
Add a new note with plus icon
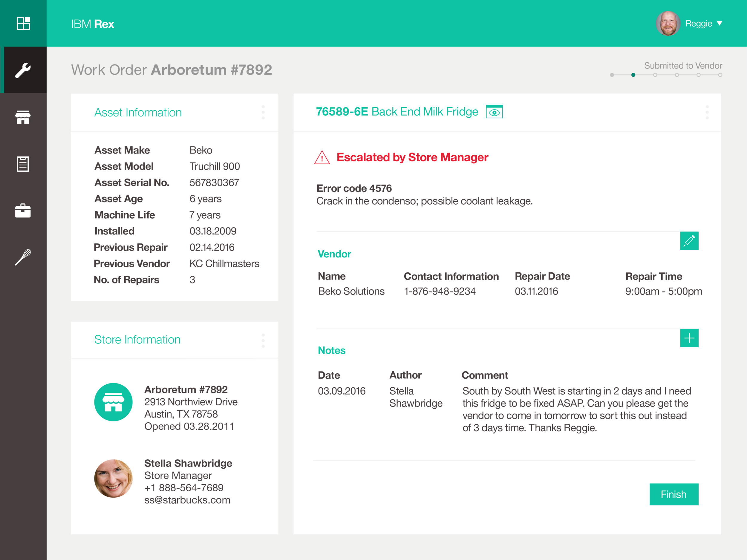[689, 338]
